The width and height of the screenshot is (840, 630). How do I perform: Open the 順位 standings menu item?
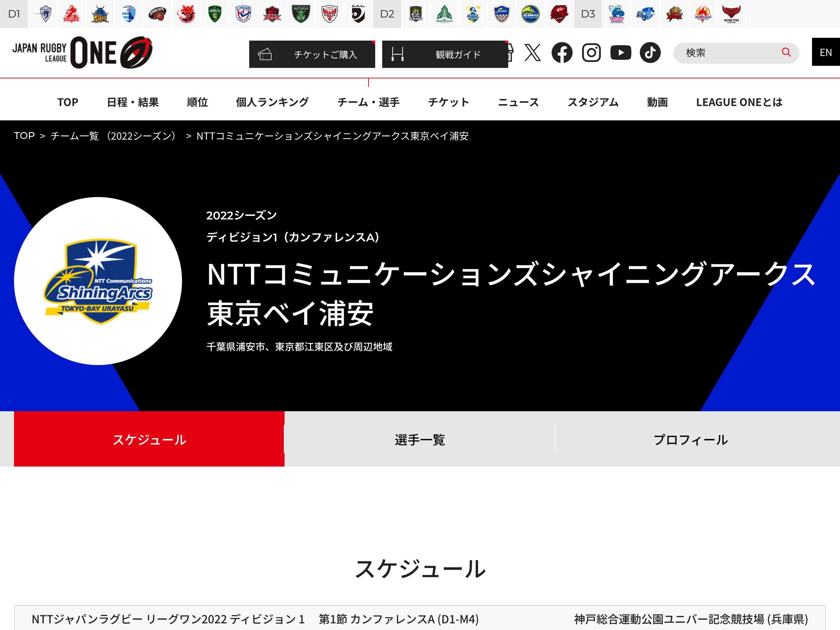pos(197,102)
